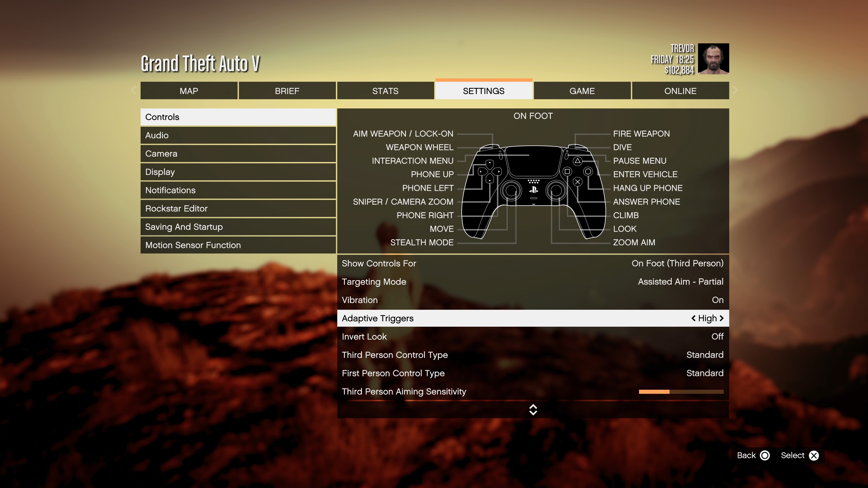
Task: Click the Select cross button icon
Action: 814,455
